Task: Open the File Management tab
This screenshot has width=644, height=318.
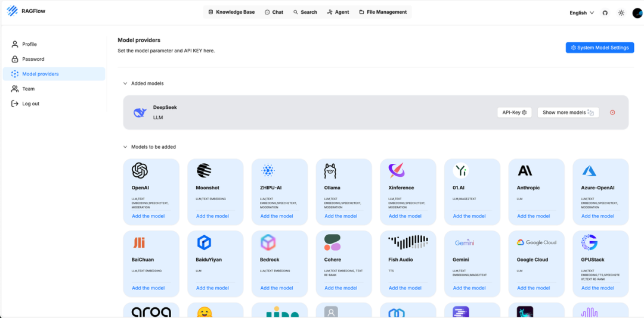Action: click(383, 13)
